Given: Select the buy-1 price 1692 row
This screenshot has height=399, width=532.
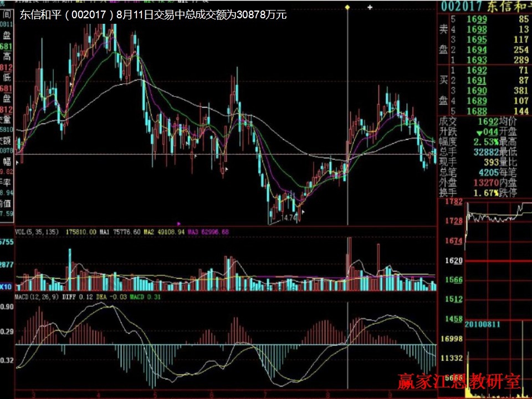Looking at the screenshot, I should [x=477, y=70].
